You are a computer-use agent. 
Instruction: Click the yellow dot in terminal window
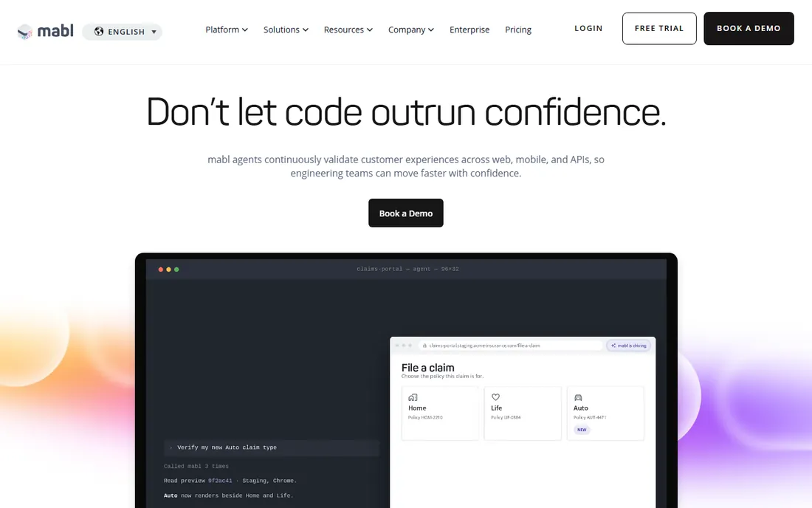[169, 270]
